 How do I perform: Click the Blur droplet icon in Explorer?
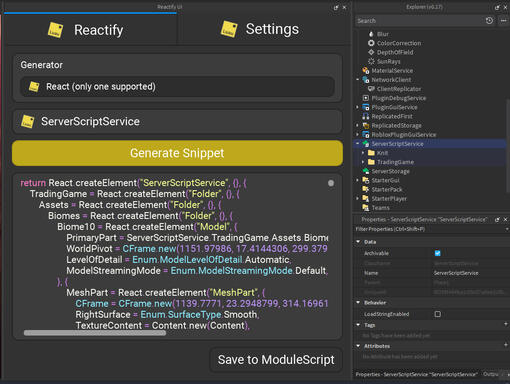pyautogui.click(x=371, y=34)
